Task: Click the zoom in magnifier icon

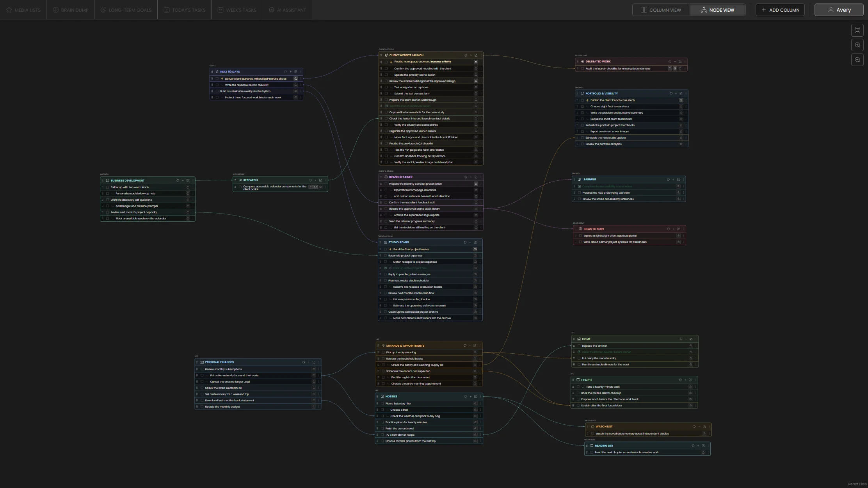Action: tap(857, 45)
